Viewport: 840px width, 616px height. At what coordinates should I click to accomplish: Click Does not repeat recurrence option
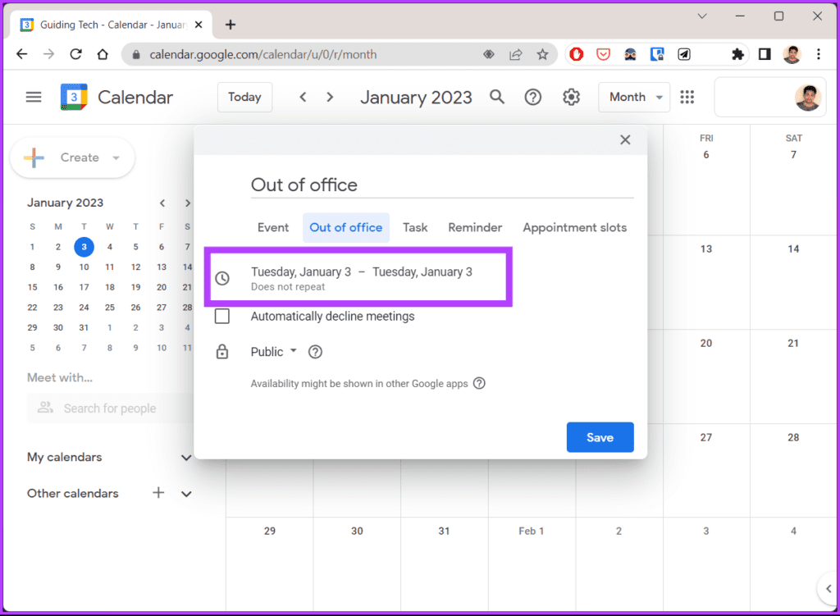(x=288, y=287)
